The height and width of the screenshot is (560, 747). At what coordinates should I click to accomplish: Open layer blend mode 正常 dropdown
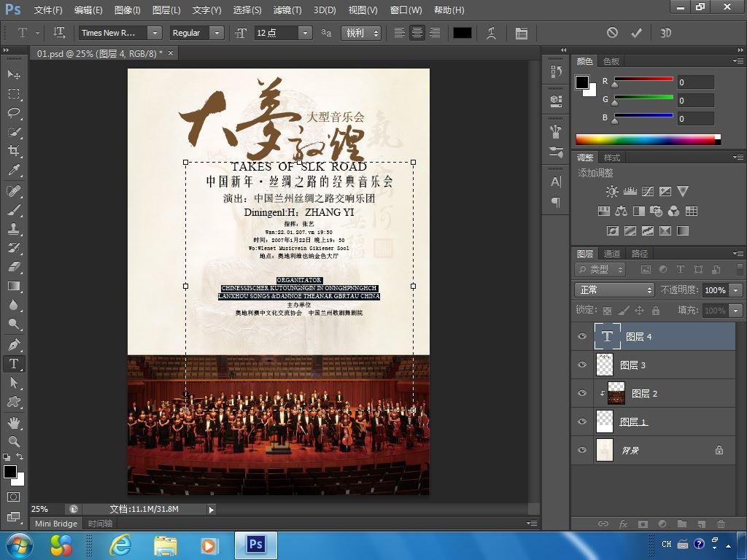click(614, 289)
